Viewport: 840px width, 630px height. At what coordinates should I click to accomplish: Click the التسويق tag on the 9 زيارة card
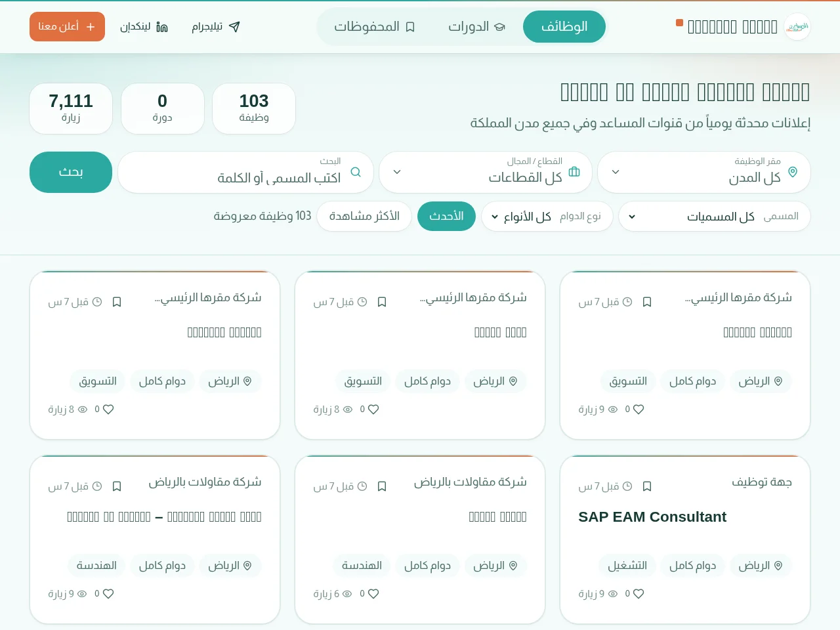(628, 381)
